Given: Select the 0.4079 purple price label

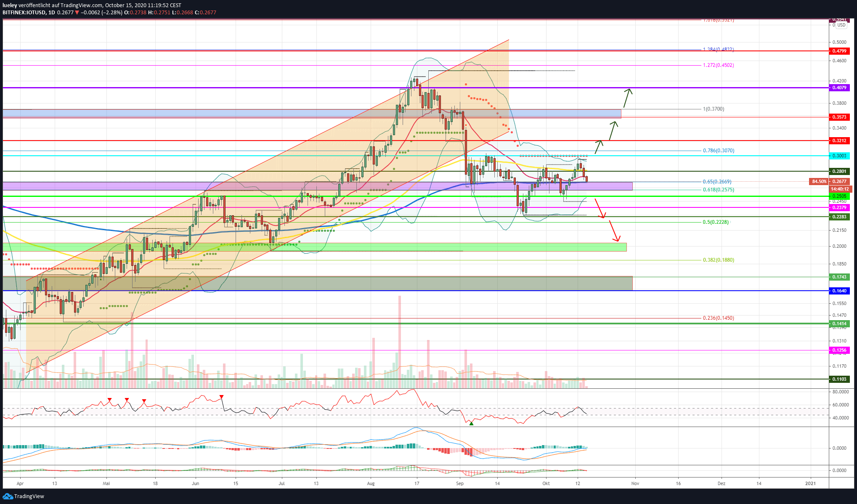Looking at the screenshot, I should pyautogui.click(x=839, y=88).
